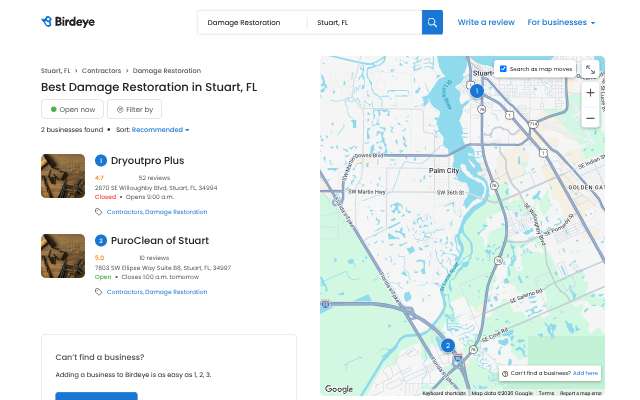Click the 2 businesses found text
Image resolution: width=640 pixels, height=400 pixels.
point(72,130)
